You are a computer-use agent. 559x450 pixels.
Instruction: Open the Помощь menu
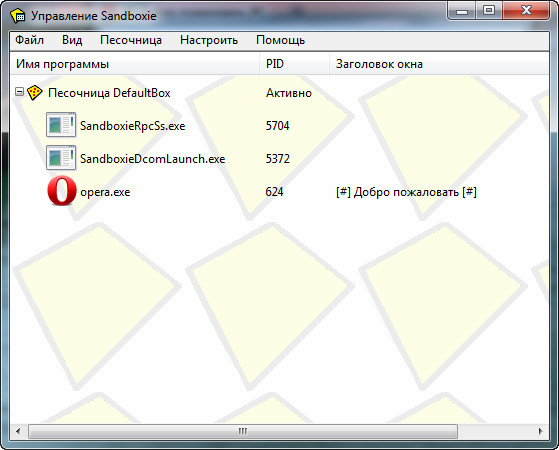[x=281, y=40]
